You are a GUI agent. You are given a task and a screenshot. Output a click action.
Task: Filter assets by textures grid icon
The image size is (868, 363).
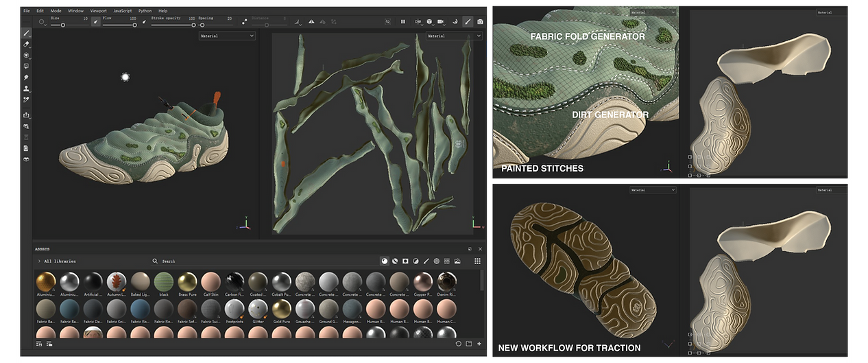[x=447, y=261]
